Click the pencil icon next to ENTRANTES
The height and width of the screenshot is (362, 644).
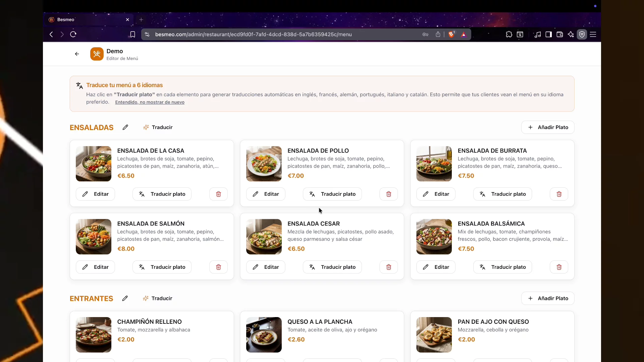[x=125, y=298]
